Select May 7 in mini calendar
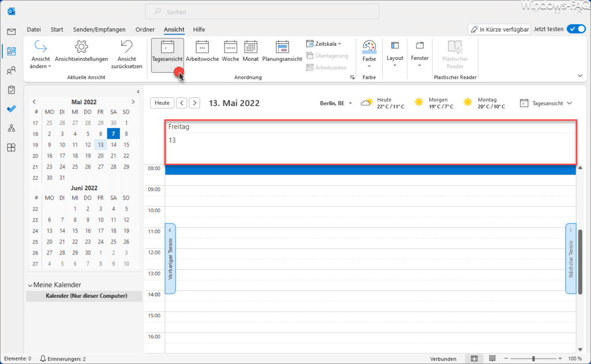 (x=114, y=134)
